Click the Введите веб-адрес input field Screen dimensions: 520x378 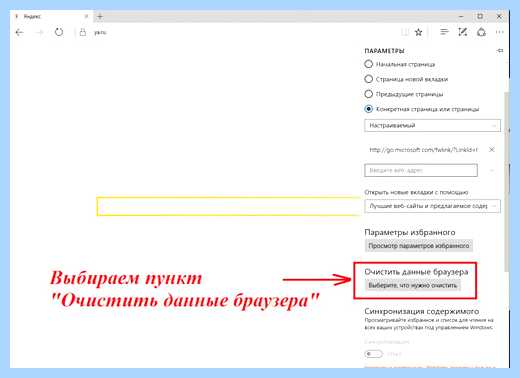(x=421, y=170)
